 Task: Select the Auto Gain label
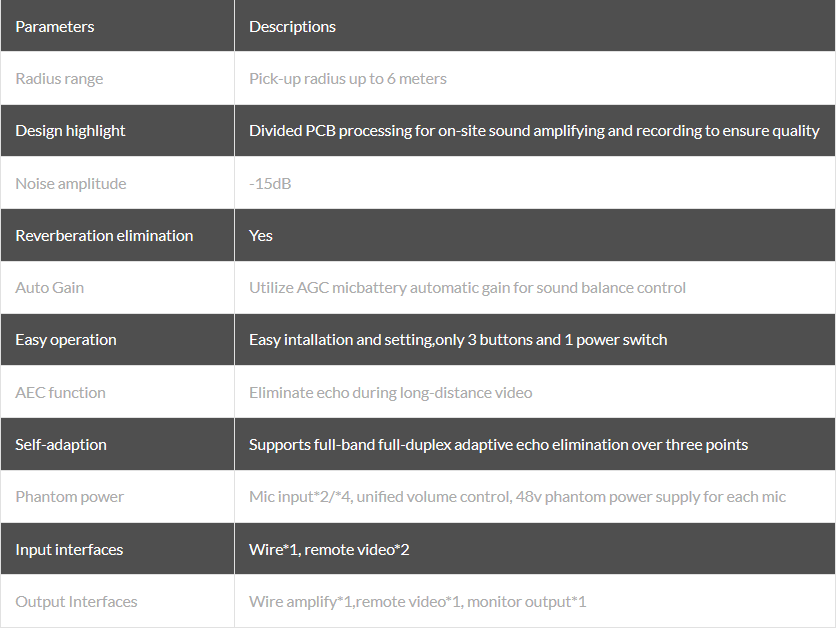[50, 288]
